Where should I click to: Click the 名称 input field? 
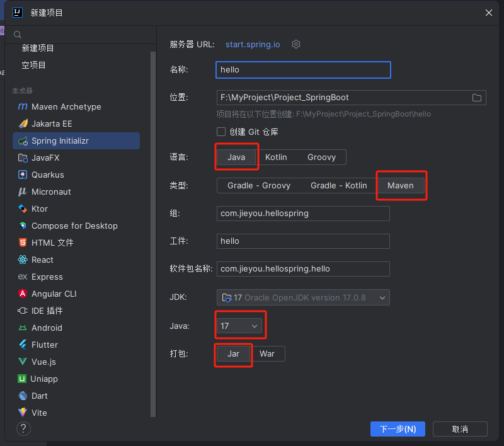303,70
